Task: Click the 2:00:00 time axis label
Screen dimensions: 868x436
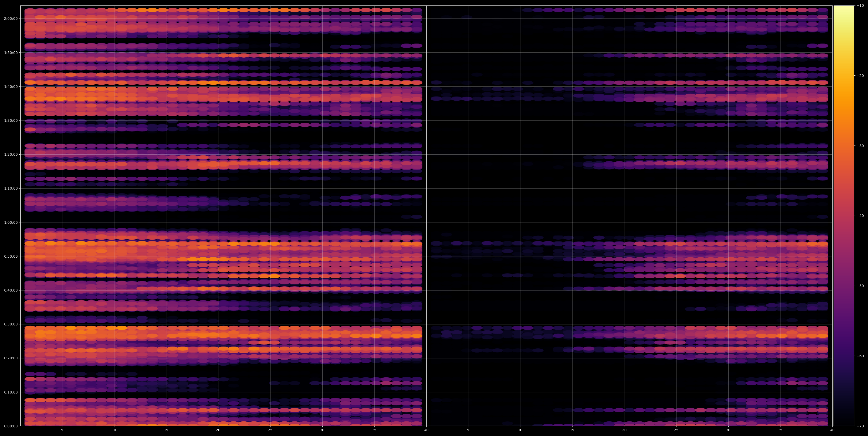Action: tap(11, 19)
